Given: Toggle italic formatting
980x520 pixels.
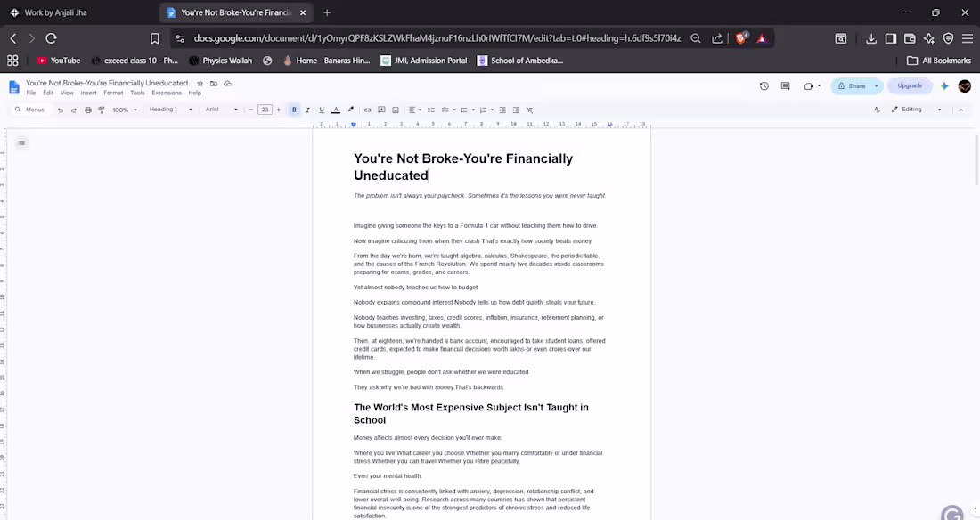Looking at the screenshot, I should tap(307, 110).
